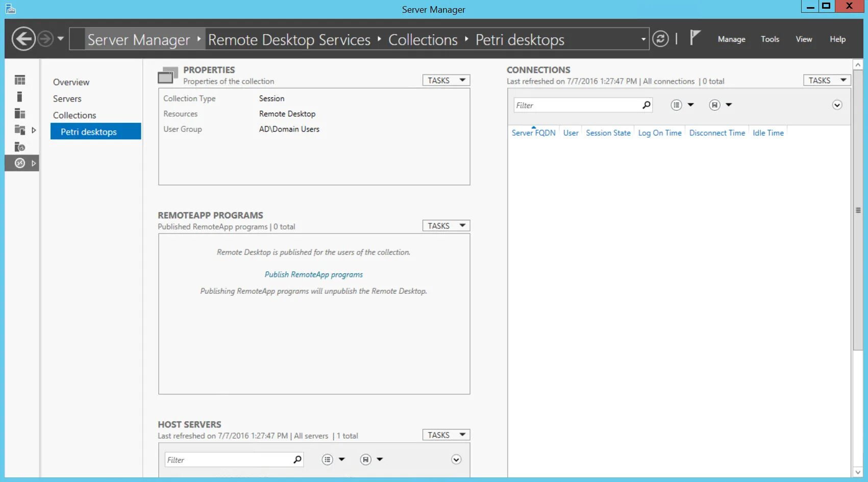Select the IIS sidebar icon
868x482 pixels.
click(20, 147)
